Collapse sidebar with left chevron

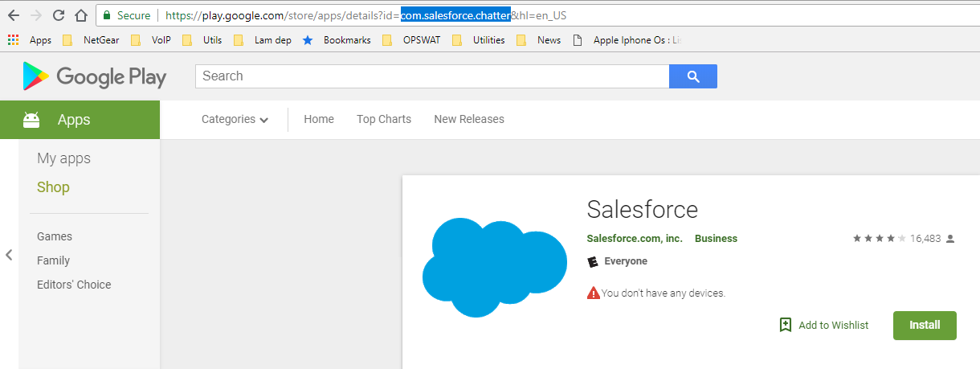click(x=9, y=255)
